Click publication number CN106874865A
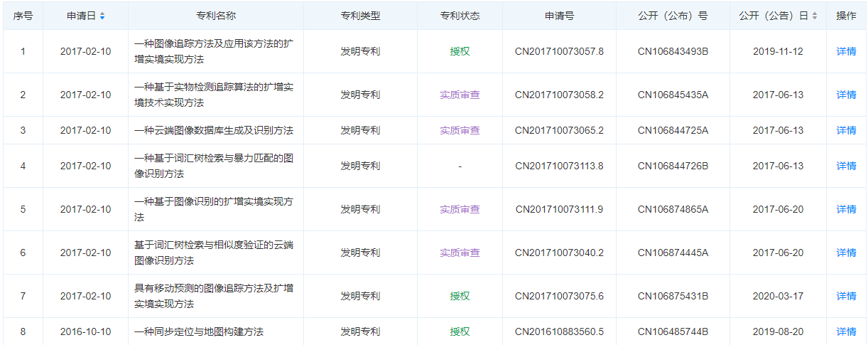 coord(673,209)
